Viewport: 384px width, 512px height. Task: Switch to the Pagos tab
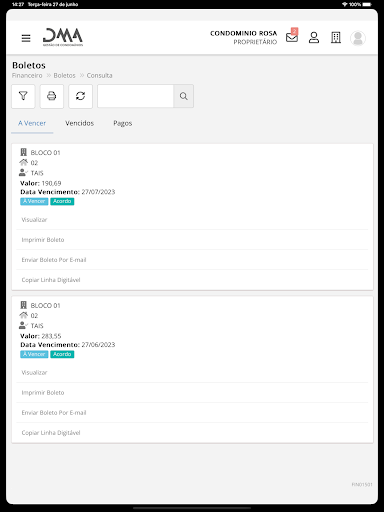(123, 123)
